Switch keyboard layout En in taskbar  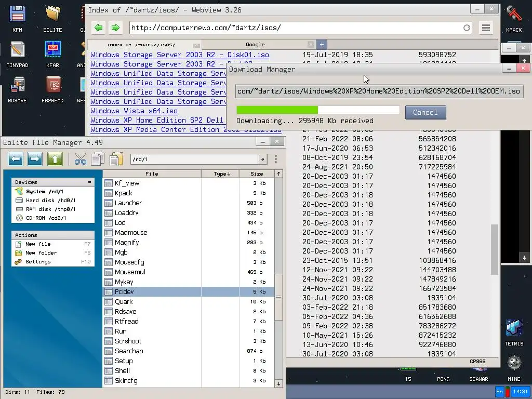coord(499,392)
